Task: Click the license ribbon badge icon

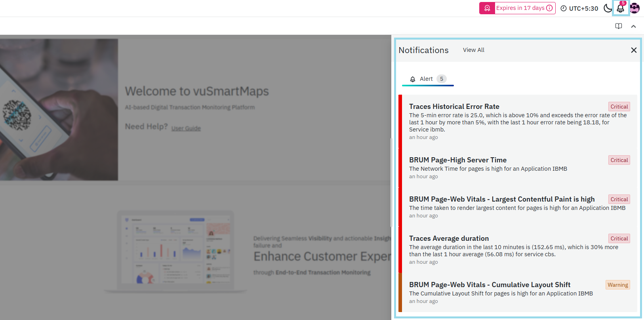Action: [487, 8]
